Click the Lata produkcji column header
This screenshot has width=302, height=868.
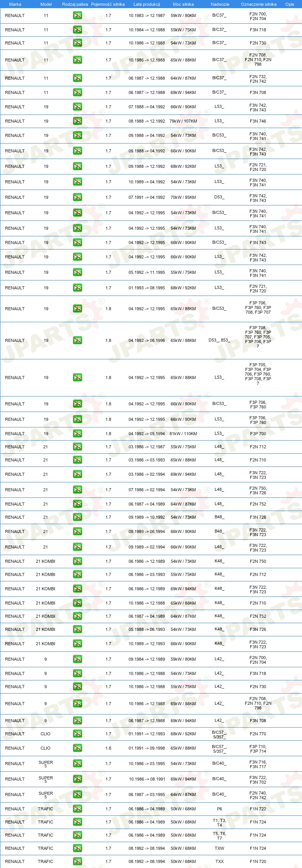[147, 4]
